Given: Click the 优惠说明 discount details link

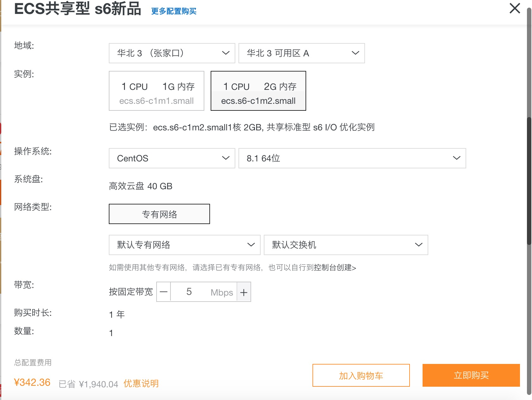Looking at the screenshot, I should pyautogui.click(x=141, y=384).
